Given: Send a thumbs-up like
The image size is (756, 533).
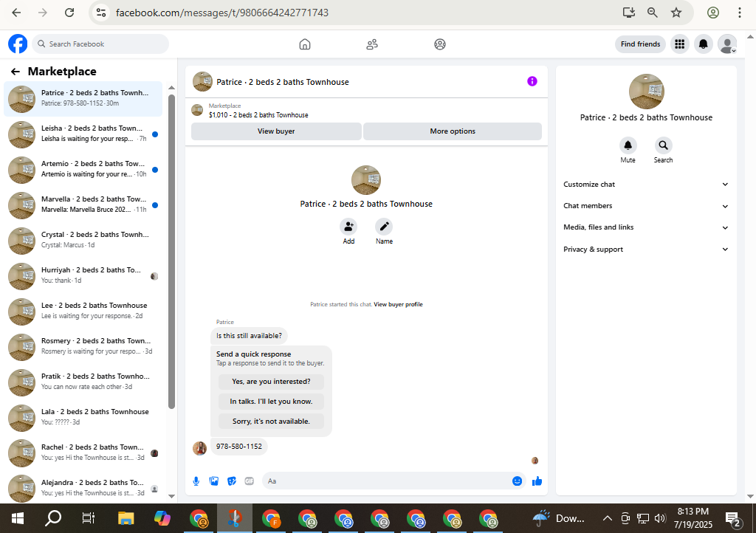Looking at the screenshot, I should (537, 481).
